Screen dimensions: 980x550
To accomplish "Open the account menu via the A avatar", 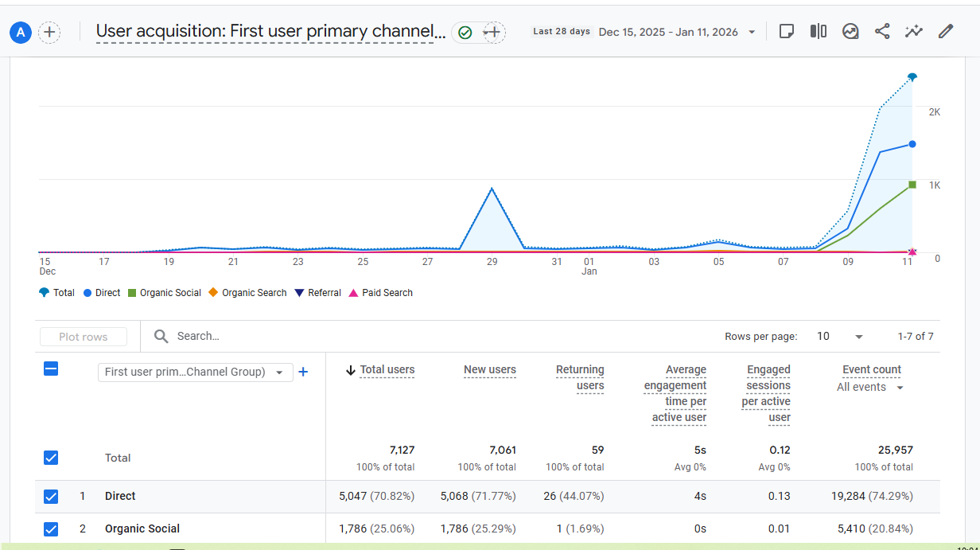I will pos(20,32).
